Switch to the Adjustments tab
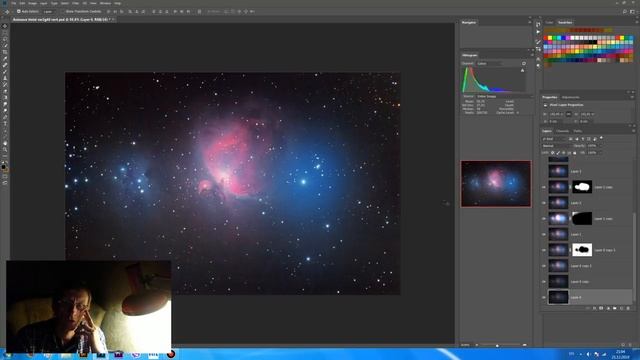The image size is (640, 360). click(x=570, y=97)
